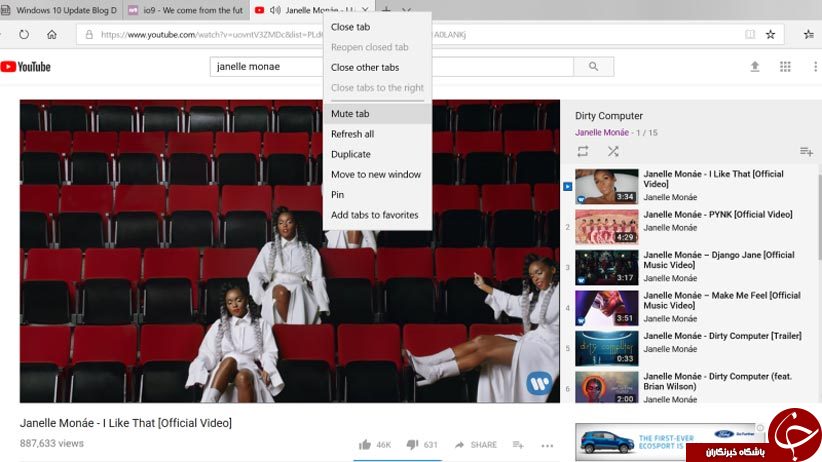The width and height of the screenshot is (822, 462).
Task: Click audio speaker icon on Janelle Monáe tab
Action: click(x=275, y=10)
